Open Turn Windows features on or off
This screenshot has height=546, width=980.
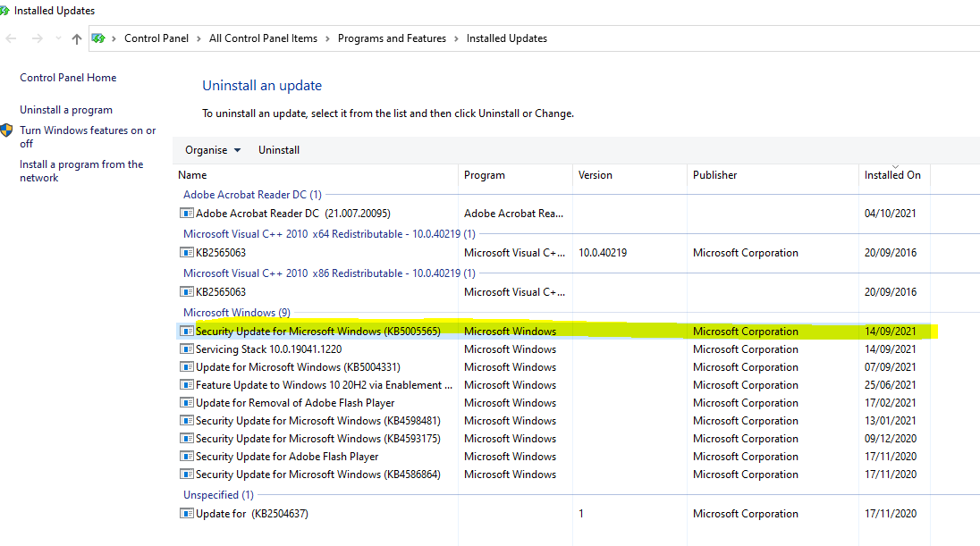(x=88, y=137)
